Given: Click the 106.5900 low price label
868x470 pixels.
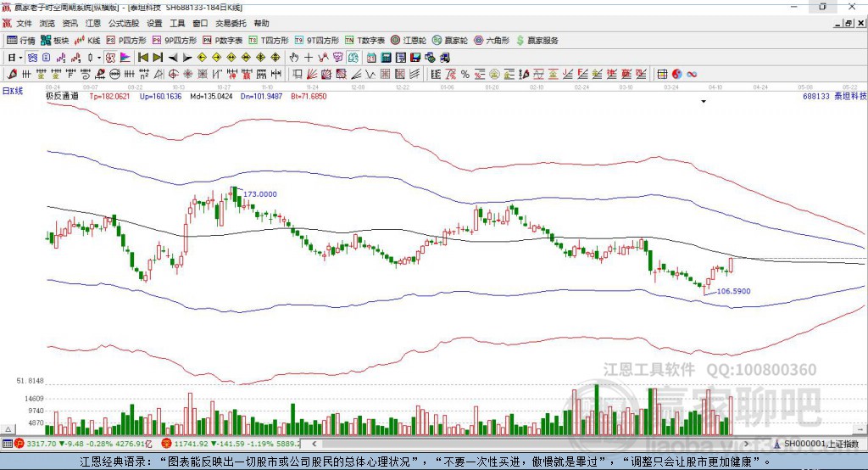Looking at the screenshot, I should click(733, 291).
